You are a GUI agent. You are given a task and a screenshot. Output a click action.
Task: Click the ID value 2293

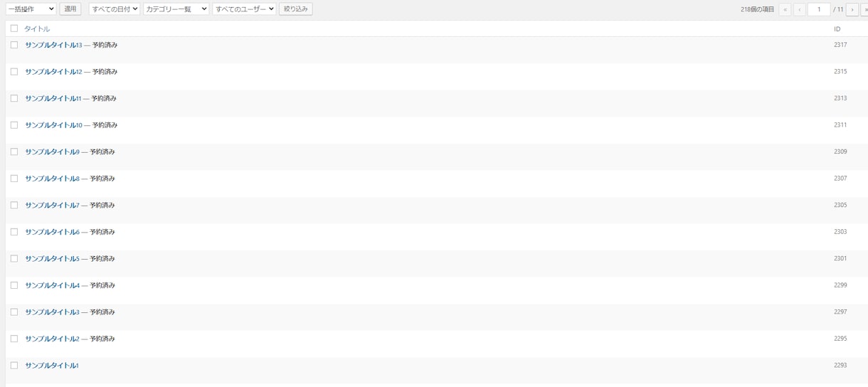(x=840, y=365)
